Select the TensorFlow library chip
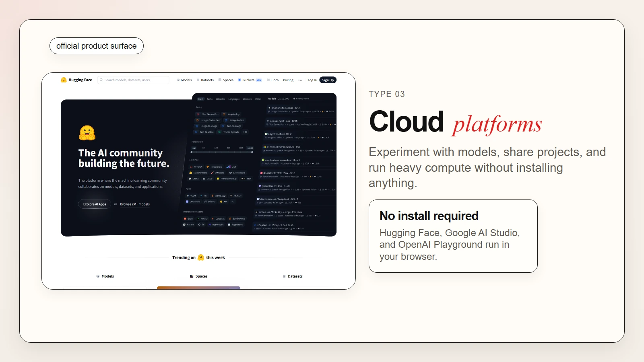Viewport: 644px width, 362px height. click(x=215, y=167)
